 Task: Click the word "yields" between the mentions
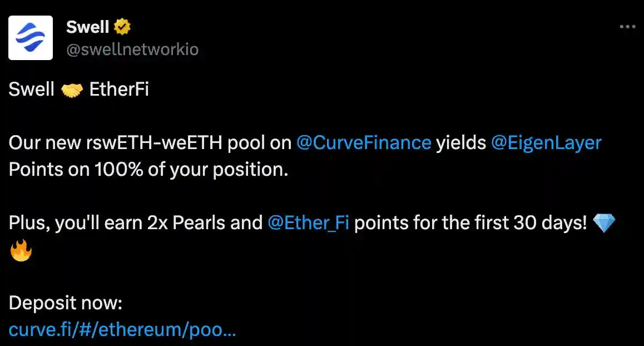[461, 143]
